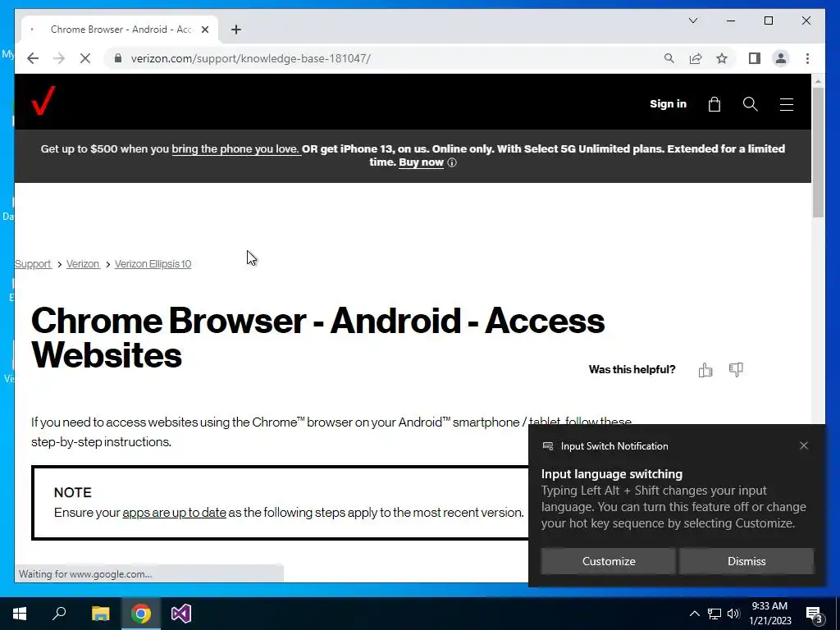Open the offer info icon beside Buy now
Viewport: 840px width, 630px height.
(x=452, y=163)
